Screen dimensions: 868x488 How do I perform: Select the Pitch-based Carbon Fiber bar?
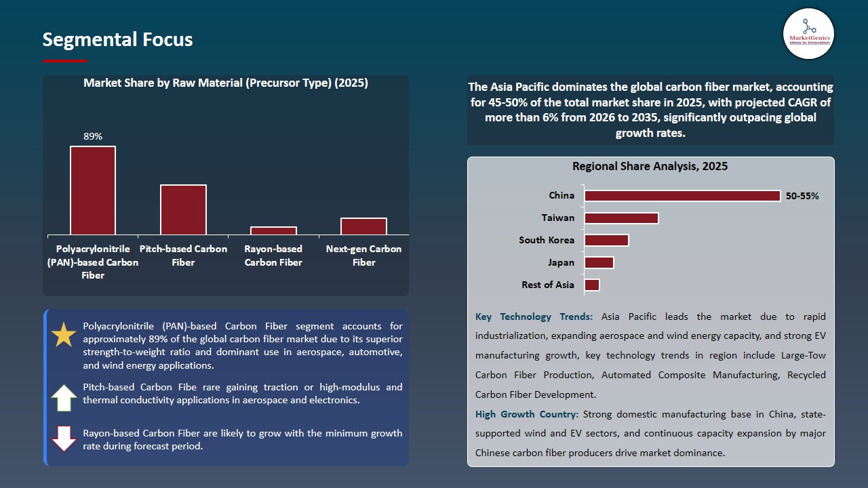point(183,209)
